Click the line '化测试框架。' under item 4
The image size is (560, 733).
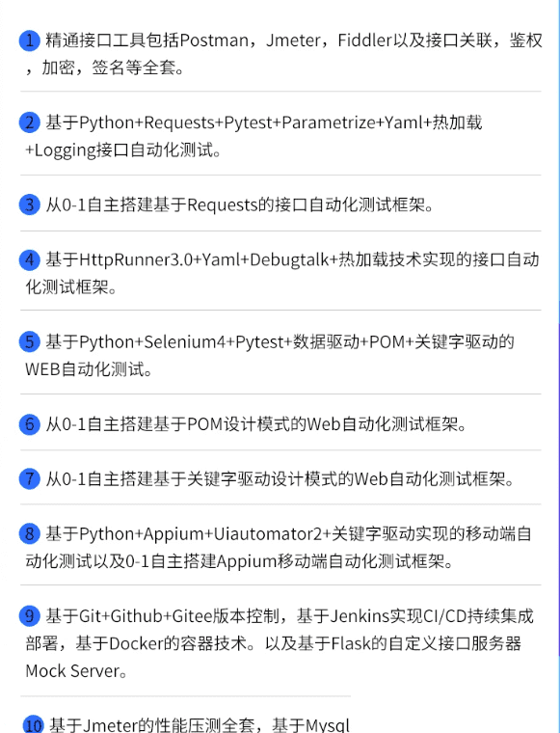tap(71, 287)
